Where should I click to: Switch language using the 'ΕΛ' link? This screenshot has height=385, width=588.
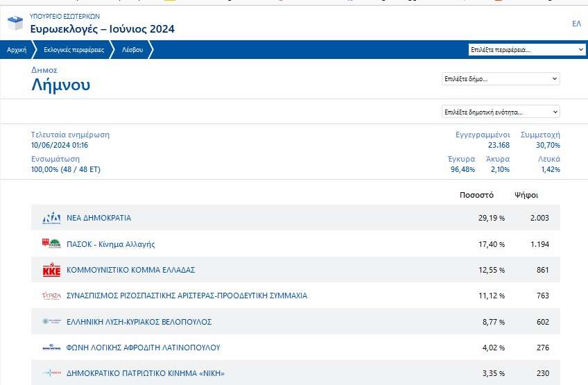tap(576, 24)
